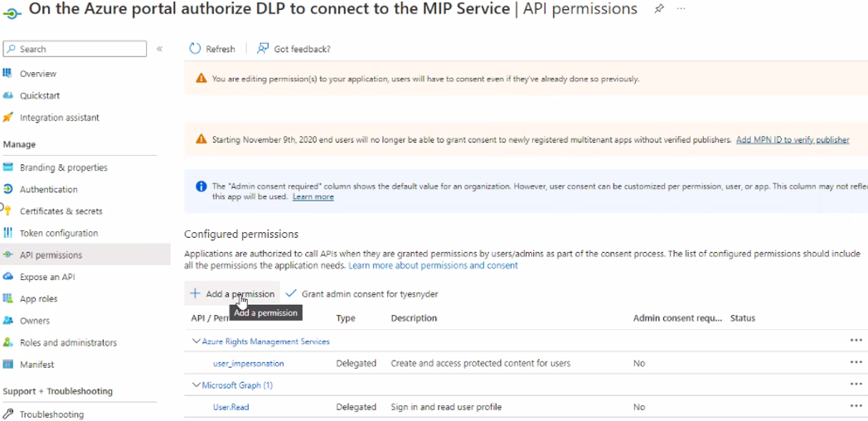The image size is (868, 421).
Task: Click the plus icon for Add a permission
Action: [x=195, y=293]
